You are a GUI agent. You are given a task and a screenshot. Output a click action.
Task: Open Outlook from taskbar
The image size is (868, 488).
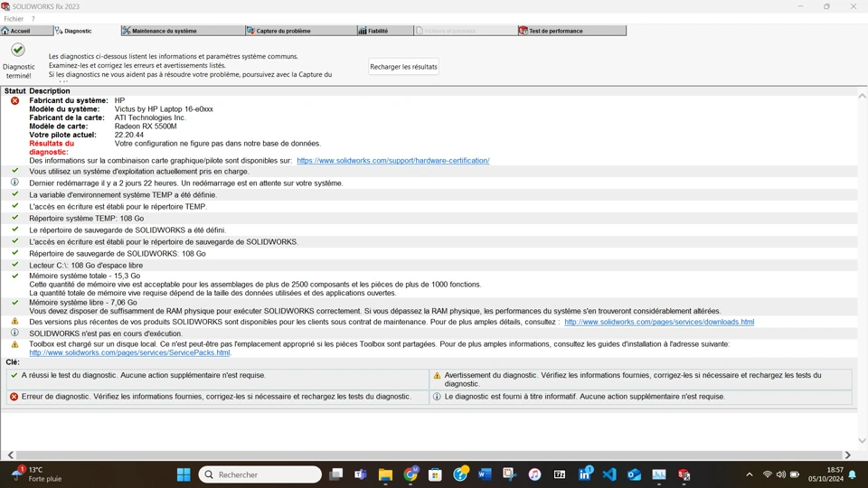pos(635,474)
